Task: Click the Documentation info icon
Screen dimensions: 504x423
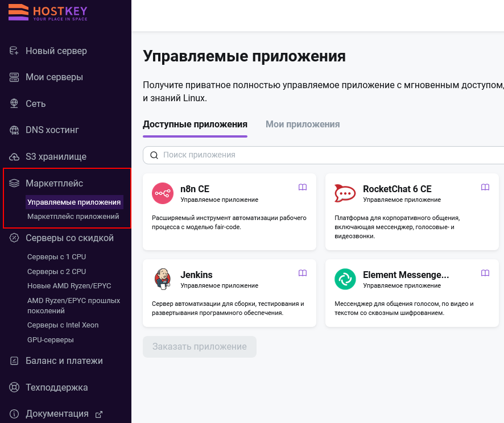Action: (x=14, y=414)
